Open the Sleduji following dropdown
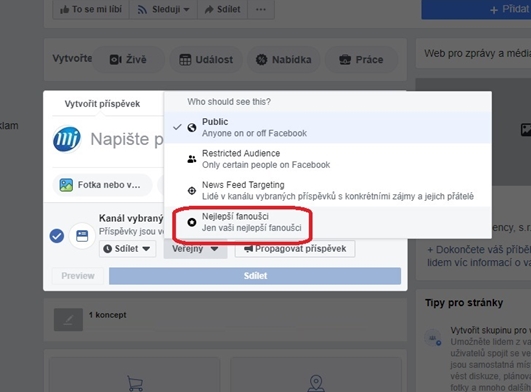The image size is (531, 392). pyautogui.click(x=163, y=9)
